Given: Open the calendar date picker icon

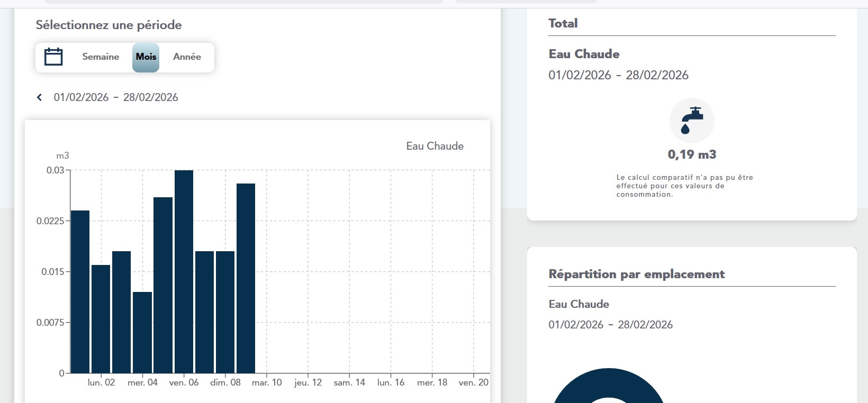Looking at the screenshot, I should pyautogui.click(x=53, y=57).
